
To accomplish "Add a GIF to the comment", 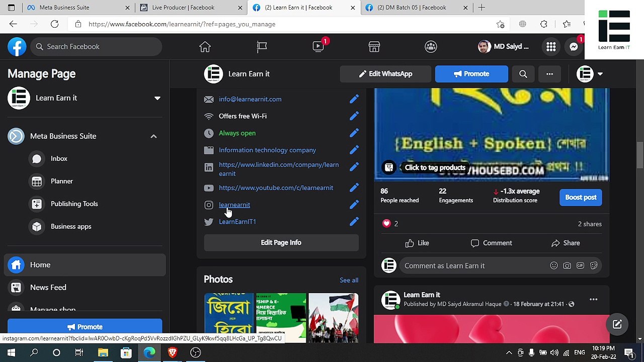I will 580,265.
